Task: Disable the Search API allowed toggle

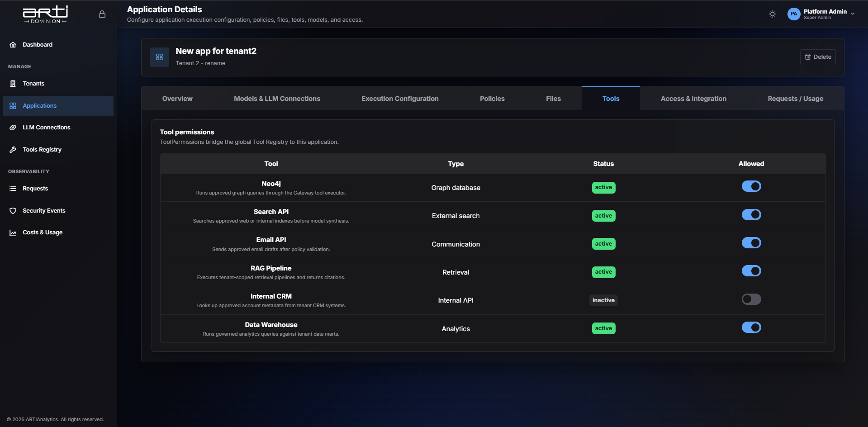Action: 751,214
